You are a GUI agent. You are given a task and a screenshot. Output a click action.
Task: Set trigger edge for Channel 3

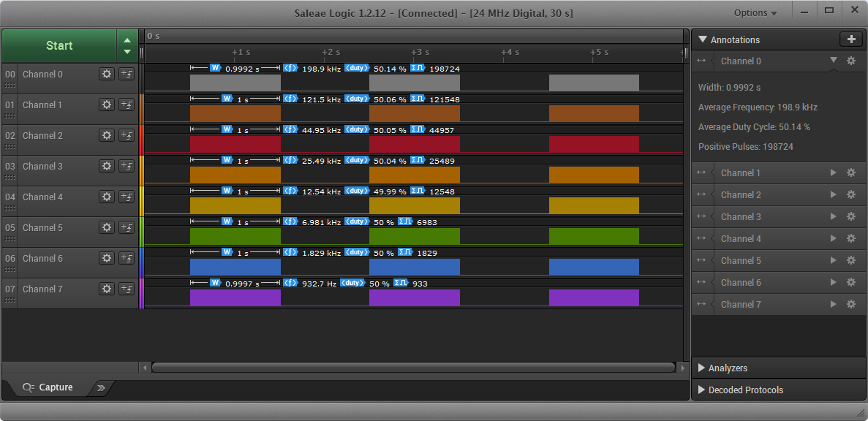pos(127,166)
